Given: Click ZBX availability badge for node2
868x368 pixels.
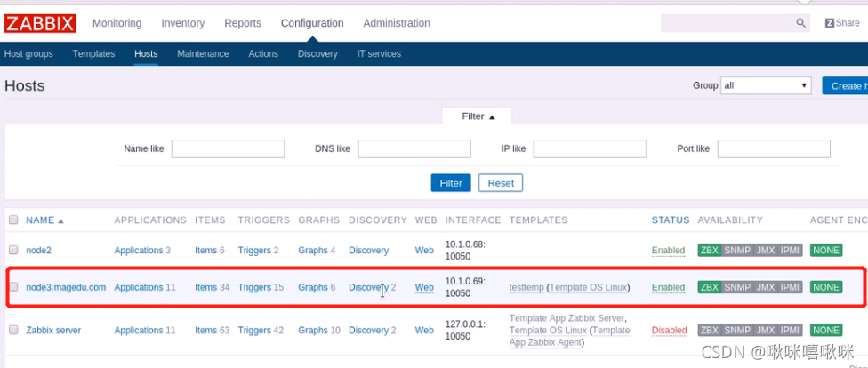Looking at the screenshot, I should pyautogui.click(x=710, y=250).
